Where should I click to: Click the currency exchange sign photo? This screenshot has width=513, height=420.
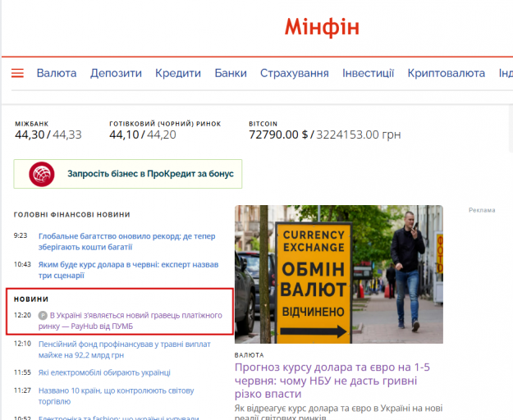[339, 274]
